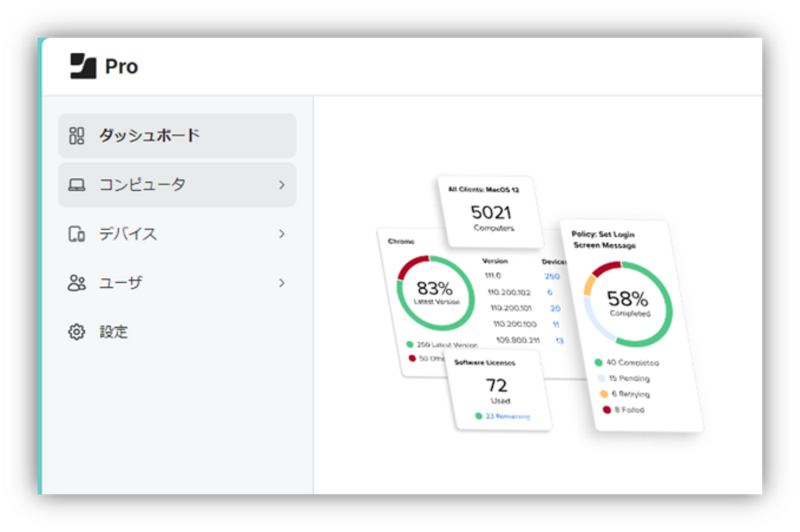Click the "250 Latest Version" legend entry
Screen dimensions: 800x532
(442, 345)
